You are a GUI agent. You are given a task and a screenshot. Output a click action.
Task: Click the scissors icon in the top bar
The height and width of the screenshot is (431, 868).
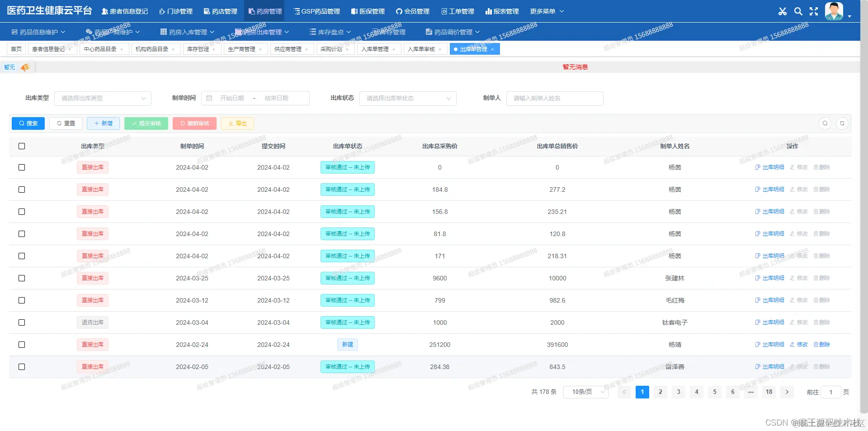783,11
